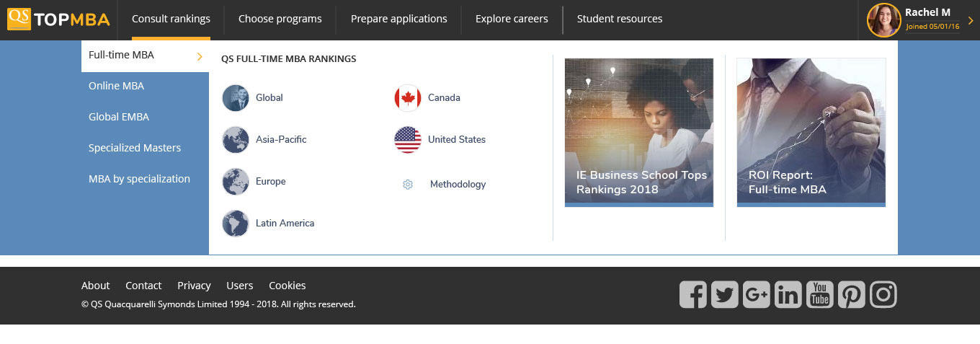Click the Contact footer link
This screenshot has width=980, height=344.
coord(143,286)
